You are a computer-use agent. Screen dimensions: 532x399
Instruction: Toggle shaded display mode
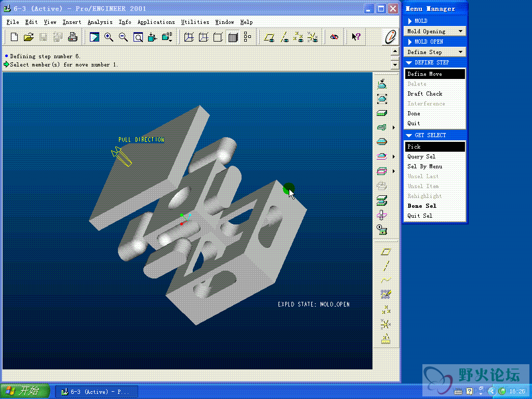click(x=233, y=37)
